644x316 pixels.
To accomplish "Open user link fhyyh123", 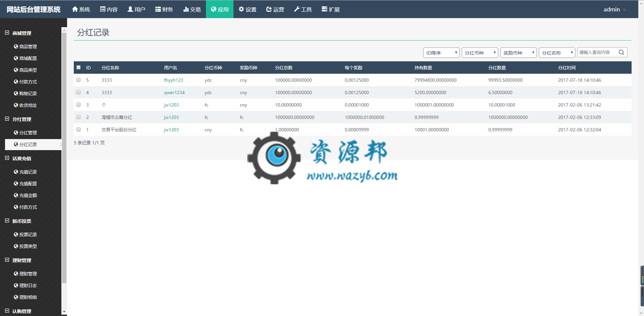I will click(x=173, y=80).
